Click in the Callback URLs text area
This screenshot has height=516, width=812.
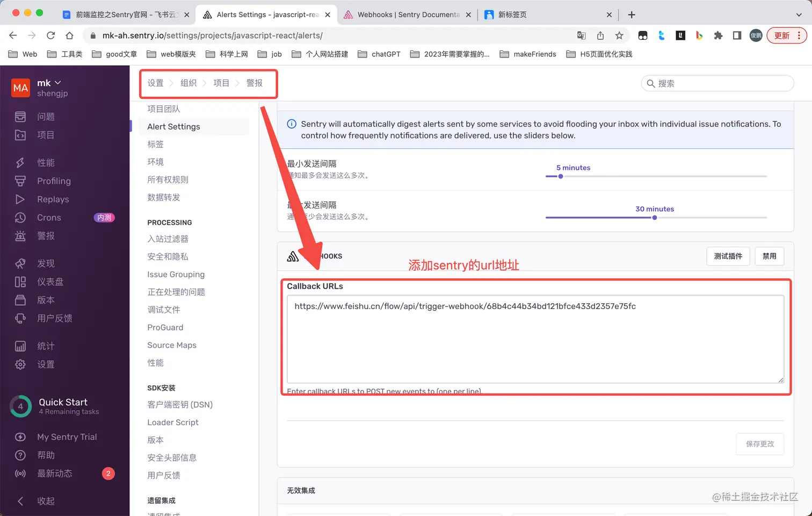coord(535,339)
